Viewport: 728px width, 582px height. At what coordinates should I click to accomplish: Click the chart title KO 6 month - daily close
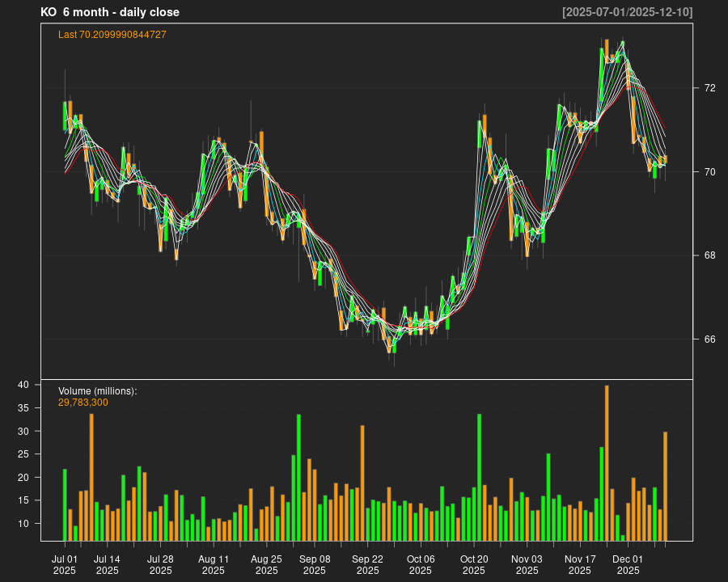(x=110, y=12)
